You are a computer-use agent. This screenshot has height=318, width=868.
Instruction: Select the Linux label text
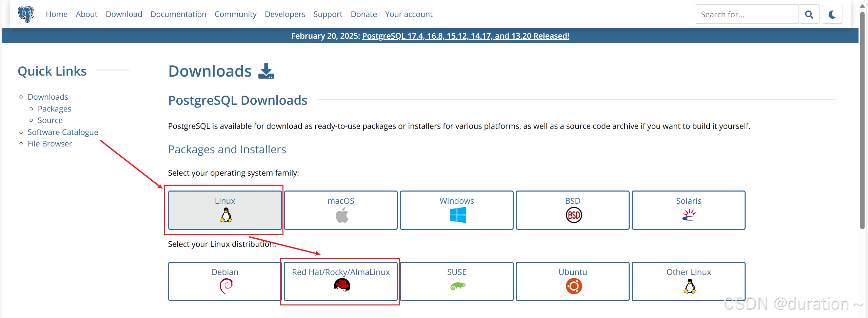tap(225, 201)
